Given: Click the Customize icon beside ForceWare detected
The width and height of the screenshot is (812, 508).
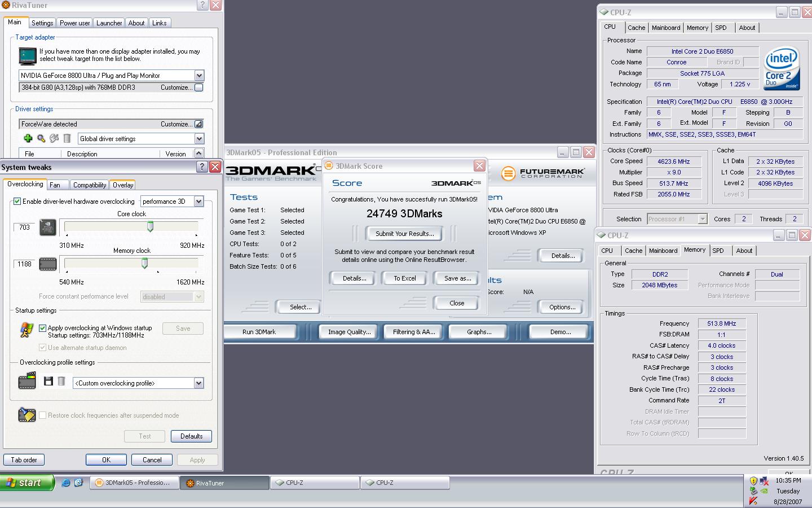Looking at the screenshot, I should pos(198,124).
